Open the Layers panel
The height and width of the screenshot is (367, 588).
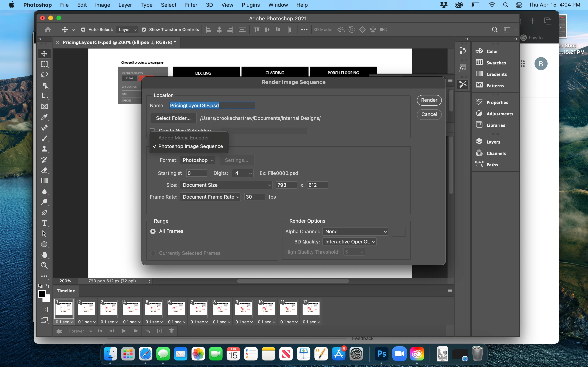(493, 142)
